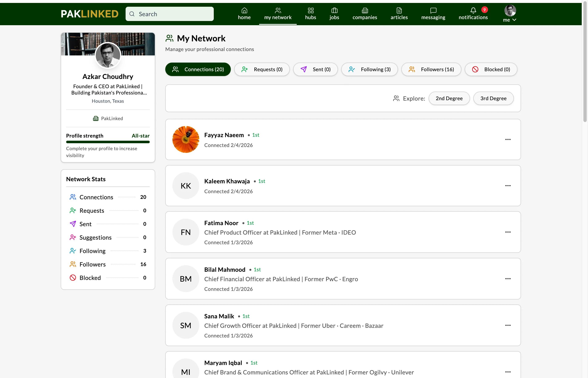Switch to the Followers (16) tab

click(431, 70)
